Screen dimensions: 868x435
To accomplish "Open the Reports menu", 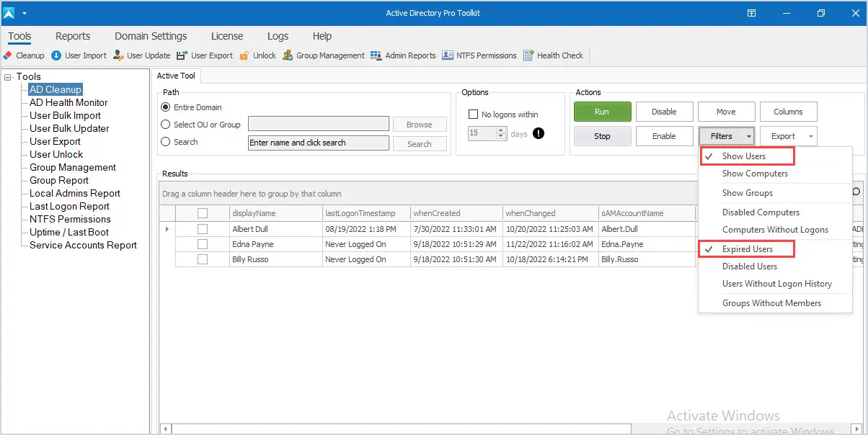I will click(73, 36).
